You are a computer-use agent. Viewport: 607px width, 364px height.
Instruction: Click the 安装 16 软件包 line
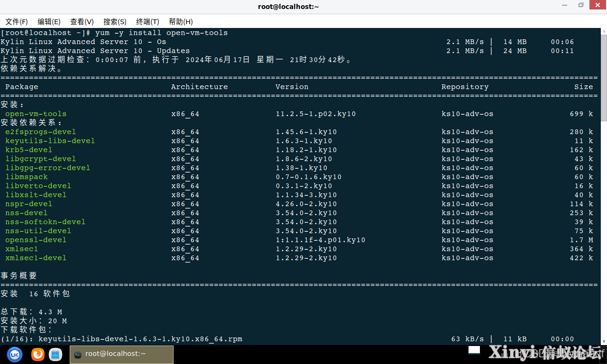pos(35,294)
